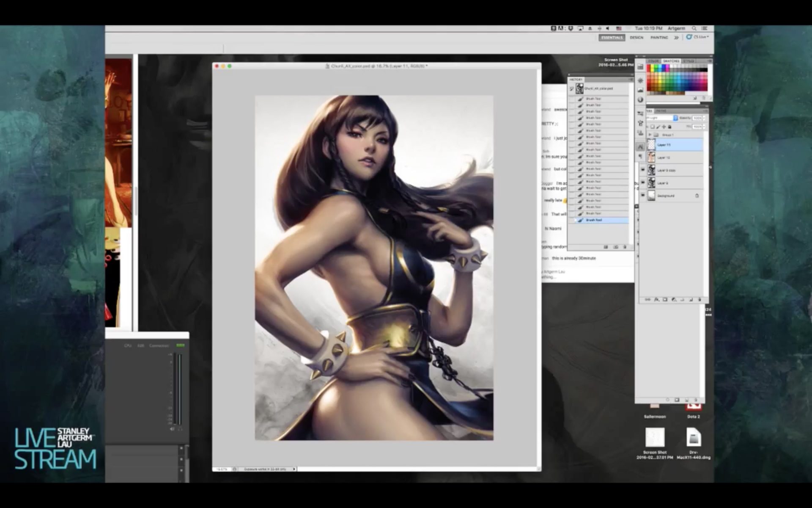The height and width of the screenshot is (508, 812).
Task: Select the History tab
Action: click(576, 80)
